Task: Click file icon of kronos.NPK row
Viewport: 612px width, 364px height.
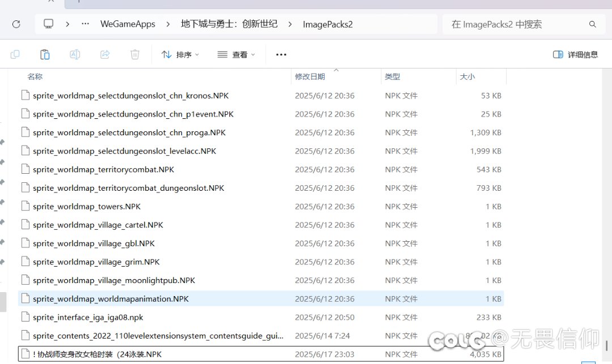Action: (x=25, y=95)
